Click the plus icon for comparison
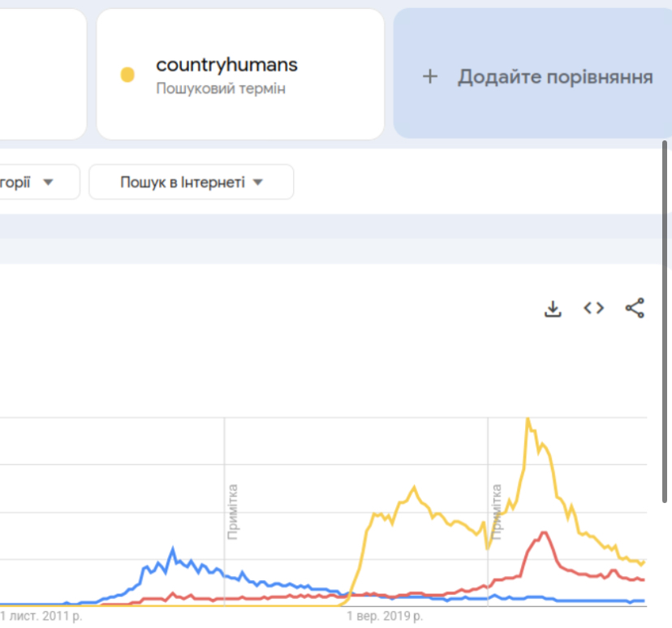 click(x=430, y=77)
